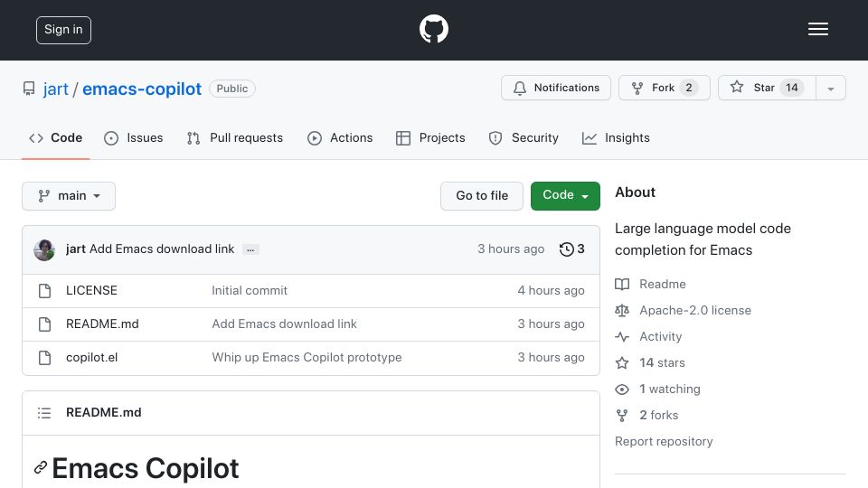Click the bell icon in Notifications
This screenshot has height=488, width=868.
519,88
